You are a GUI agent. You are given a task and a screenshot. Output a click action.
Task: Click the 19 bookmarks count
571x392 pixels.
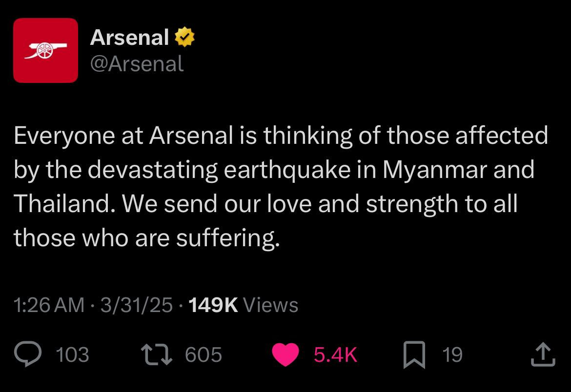pos(452,354)
